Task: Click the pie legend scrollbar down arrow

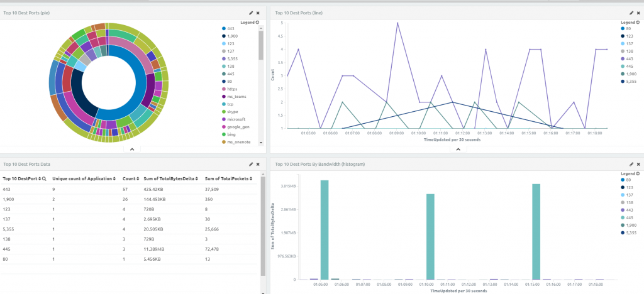Action: click(x=261, y=142)
